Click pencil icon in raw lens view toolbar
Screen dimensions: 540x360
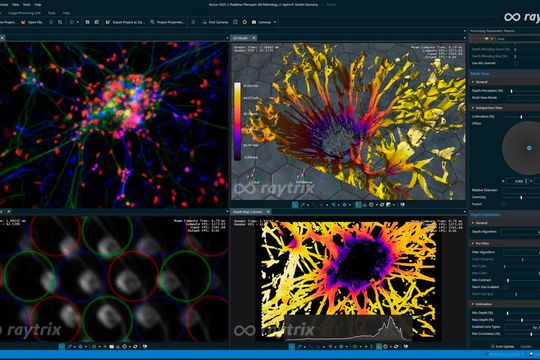click(70, 347)
